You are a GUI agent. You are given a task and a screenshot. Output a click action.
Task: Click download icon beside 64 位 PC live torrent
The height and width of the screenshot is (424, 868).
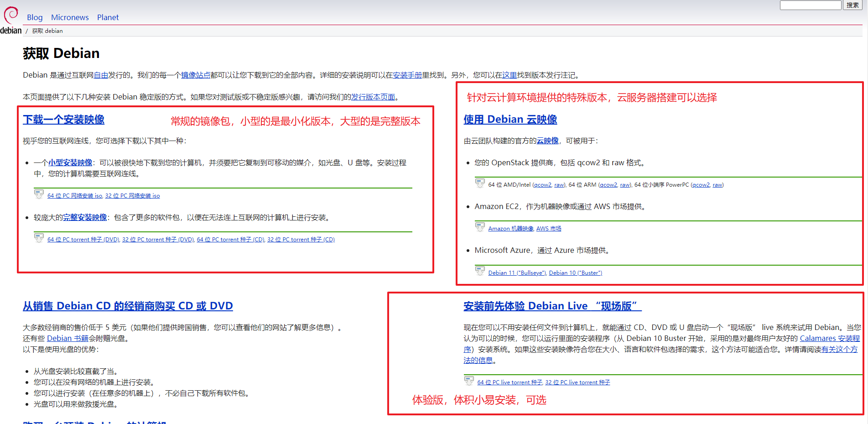pyautogui.click(x=469, y=381)
